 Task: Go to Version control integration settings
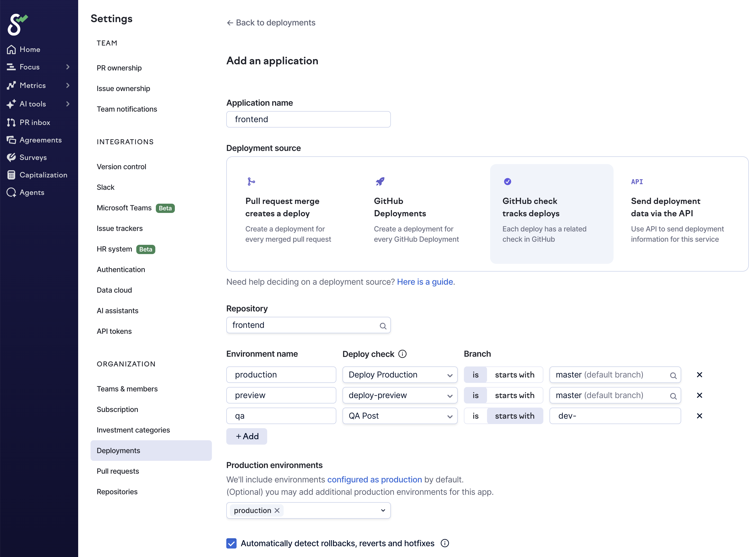[121, 167]
